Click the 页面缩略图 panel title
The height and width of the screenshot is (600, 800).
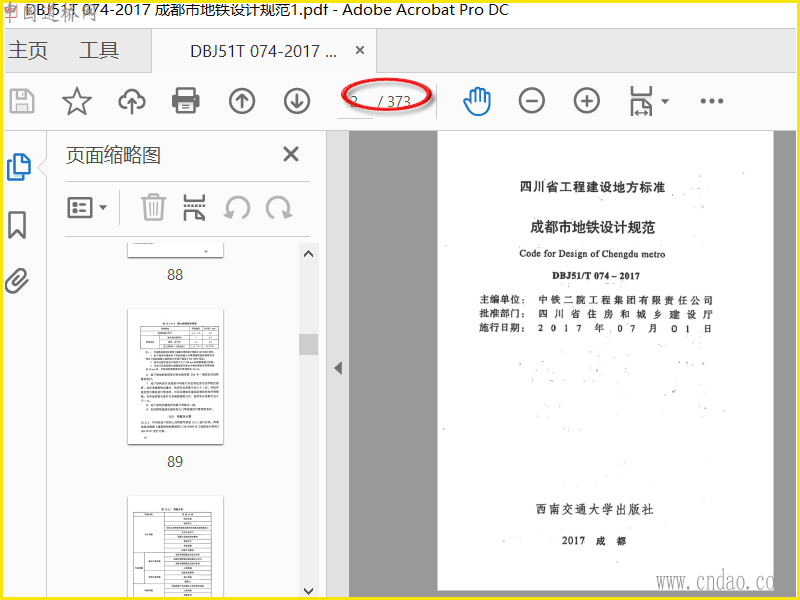coord(113,155)
